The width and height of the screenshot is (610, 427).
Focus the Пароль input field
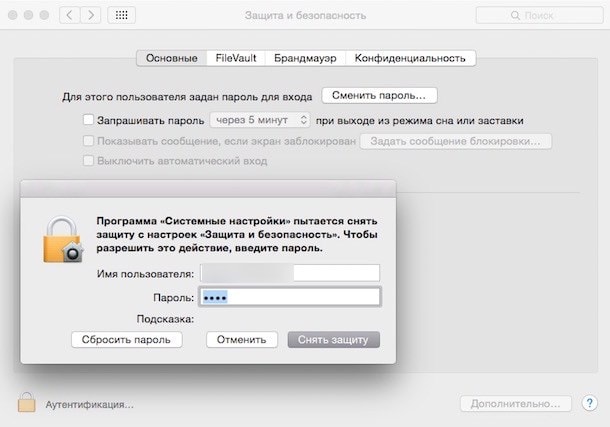coord(290,298)
